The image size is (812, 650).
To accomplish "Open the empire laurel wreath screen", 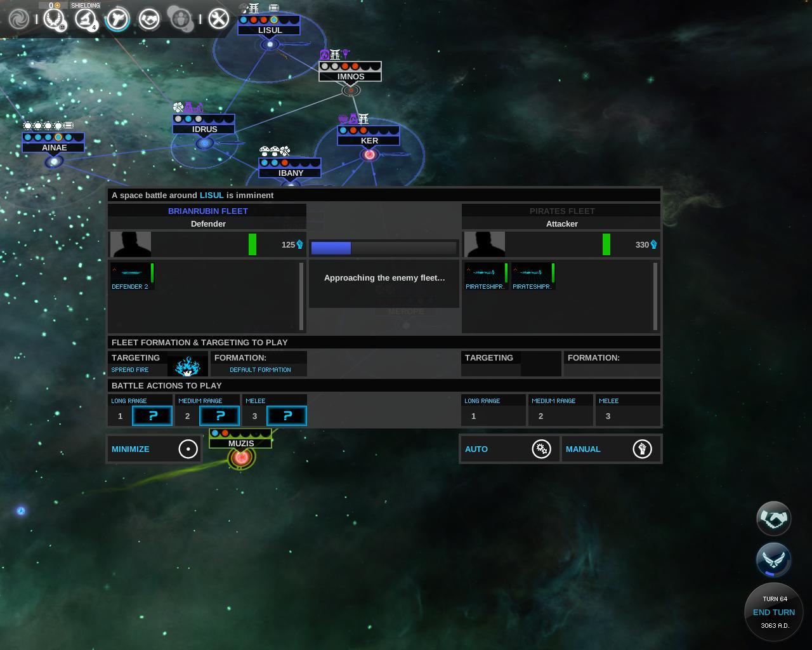I will [x=53, y=19].
